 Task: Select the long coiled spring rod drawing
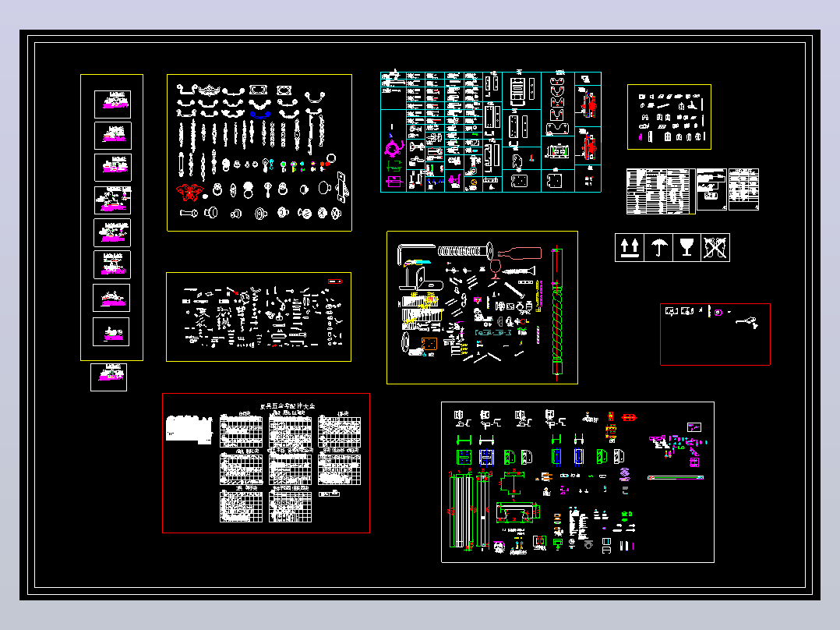point(465,250)
